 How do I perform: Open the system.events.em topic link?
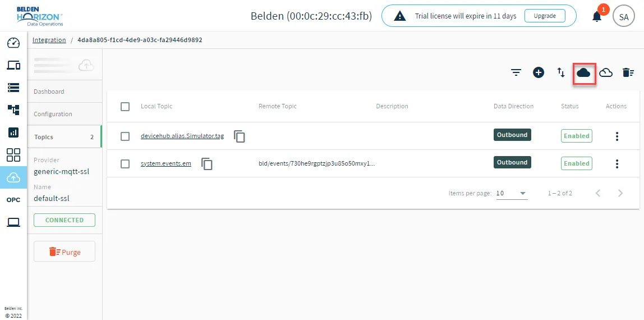tap(166, 163)
